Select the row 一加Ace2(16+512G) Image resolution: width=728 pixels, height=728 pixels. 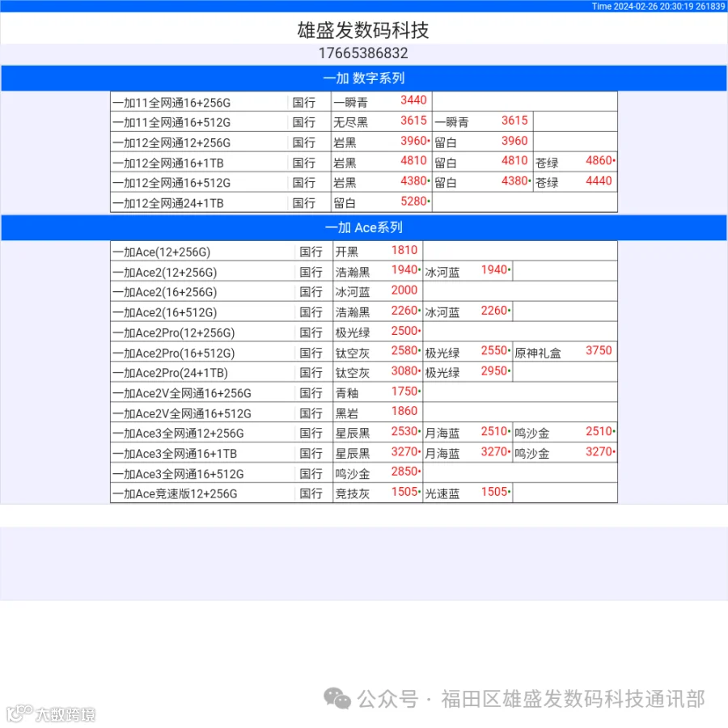(x=364, y=311)
